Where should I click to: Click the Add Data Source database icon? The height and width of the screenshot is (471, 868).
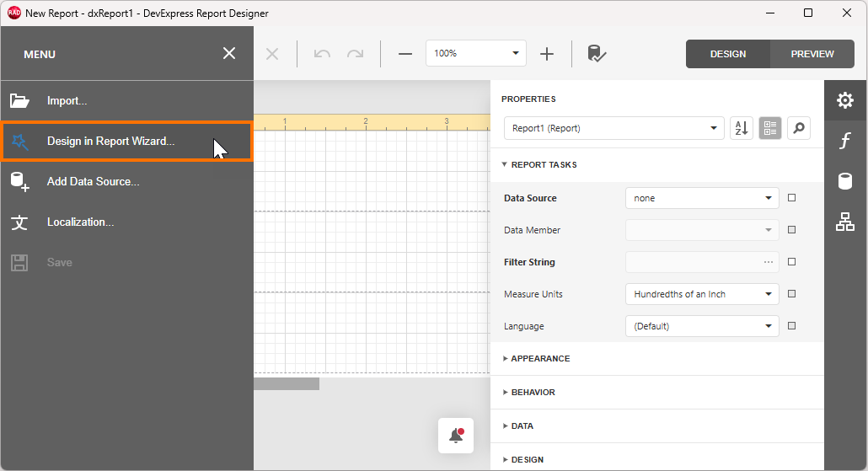20,181
